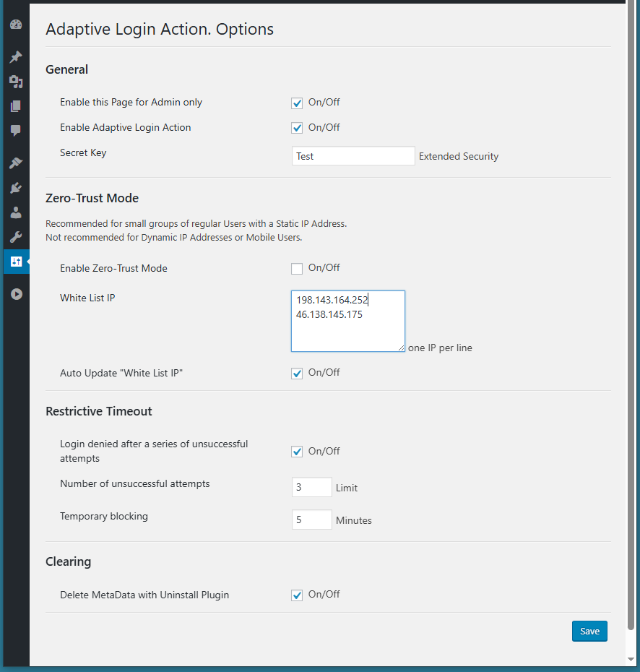Toggle Enable this Page for Admin only
Image resolution: width=640 pixels, height=672 pixels.
pyautogui.click(x=297, y=103)
